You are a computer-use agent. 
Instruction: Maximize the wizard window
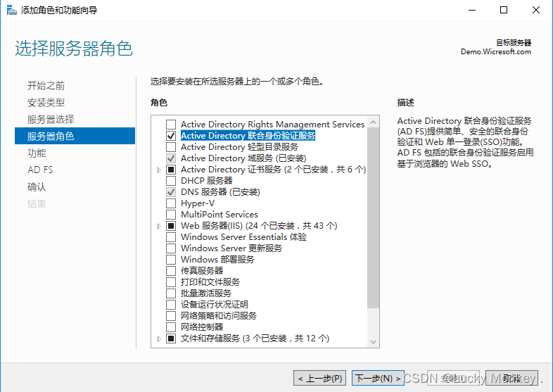[504, 10]
